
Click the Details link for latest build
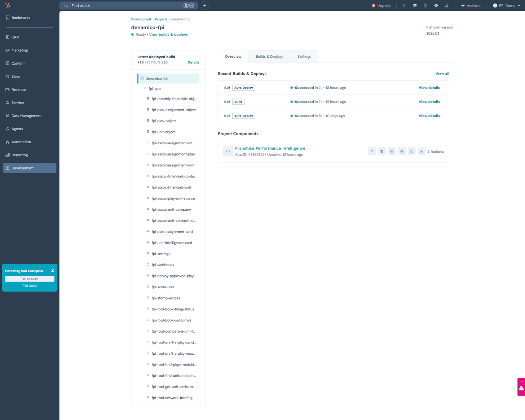(193, 62)
